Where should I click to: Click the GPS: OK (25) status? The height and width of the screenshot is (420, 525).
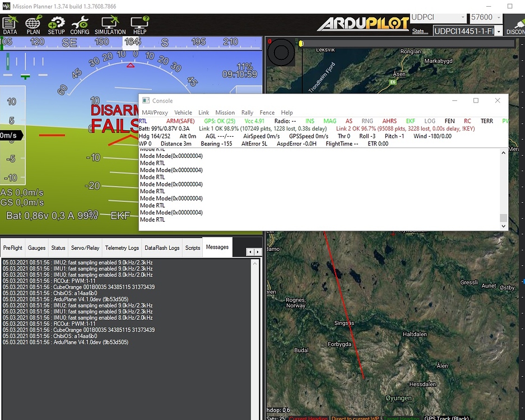coord(220,121)
